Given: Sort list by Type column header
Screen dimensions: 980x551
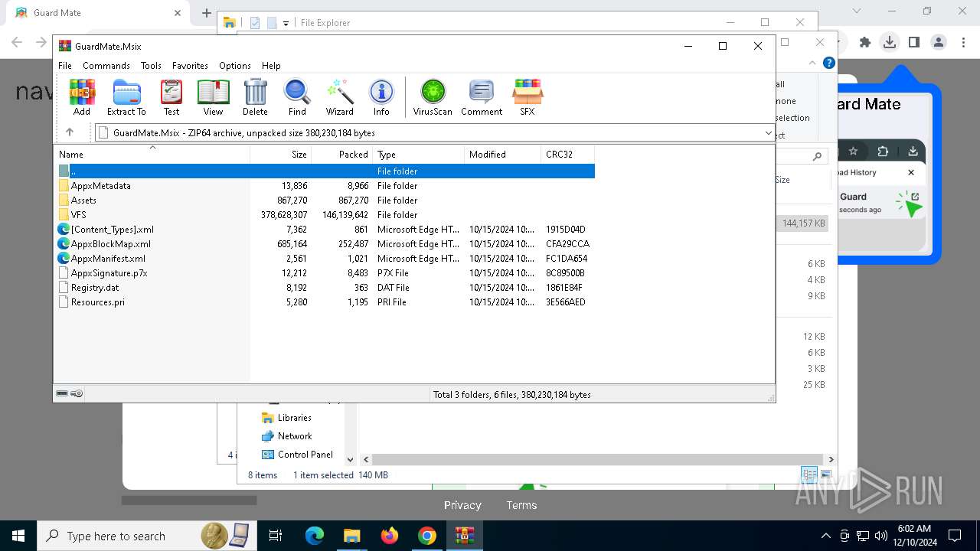Looking at the screenshot, I should pyautogui.click(x=419, y=154).
